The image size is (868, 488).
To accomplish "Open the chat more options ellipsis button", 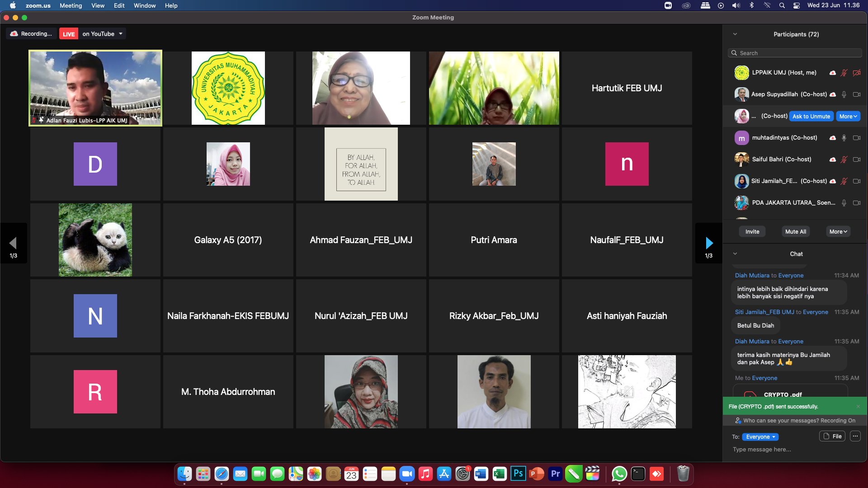I will (x=855, y=436).
